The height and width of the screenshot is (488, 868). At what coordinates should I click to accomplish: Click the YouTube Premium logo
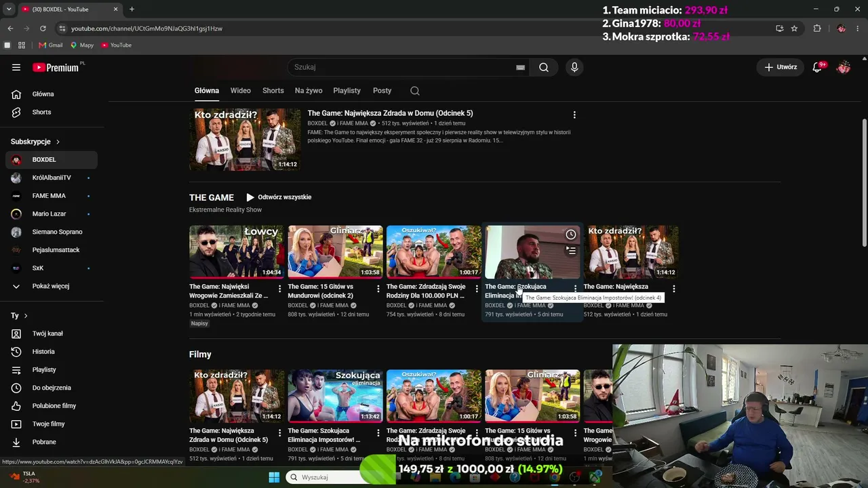tap(56, 67)
